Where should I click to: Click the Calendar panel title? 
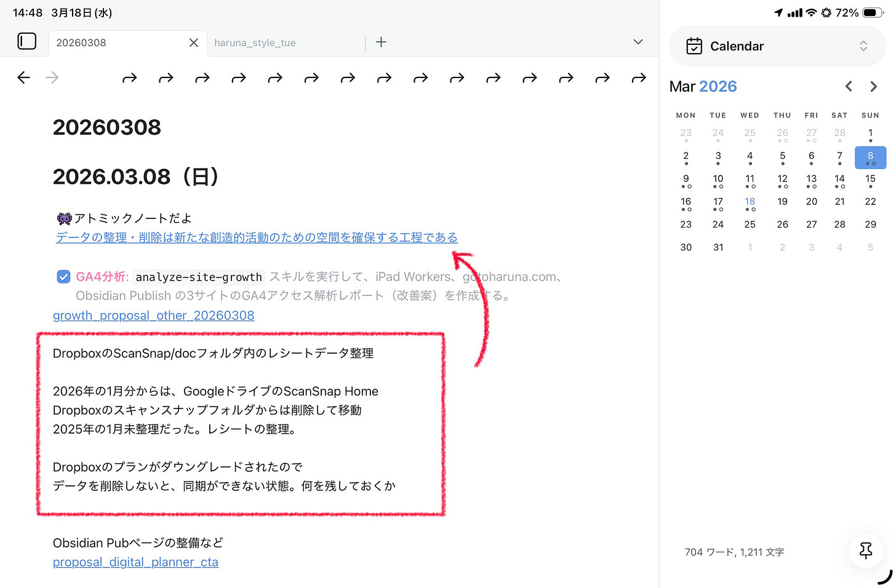pos(737,46)
